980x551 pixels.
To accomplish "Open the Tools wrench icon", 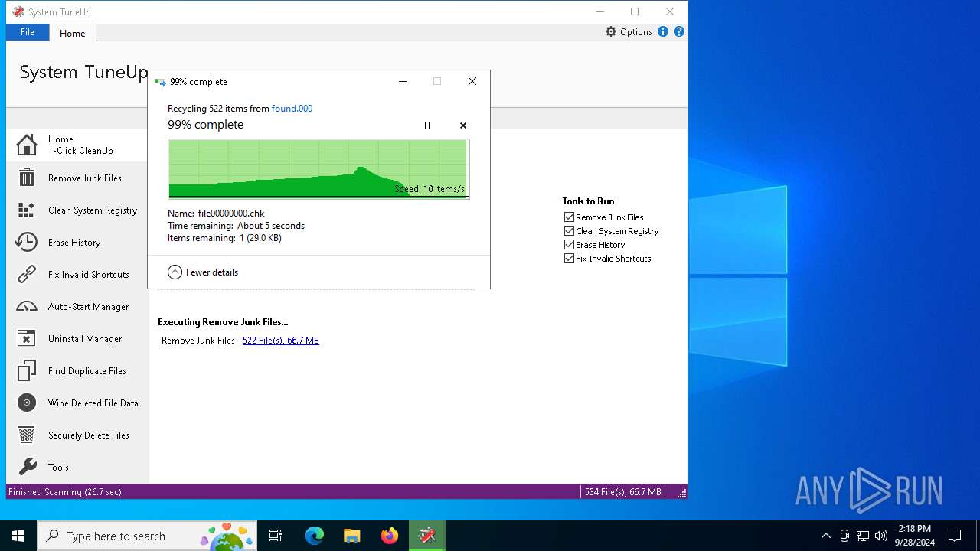I will [x=27, y=467].
